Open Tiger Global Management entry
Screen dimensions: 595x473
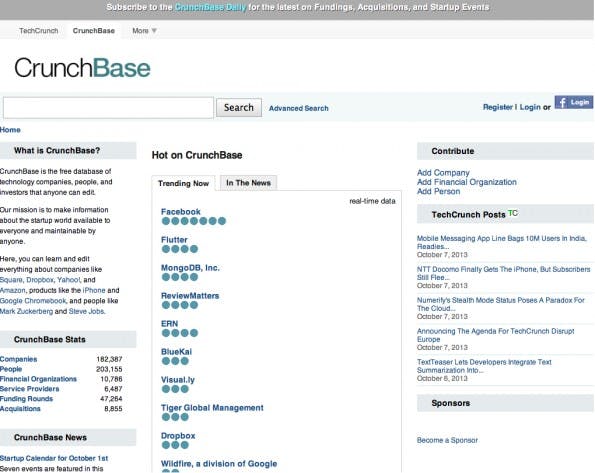point(212,408)
